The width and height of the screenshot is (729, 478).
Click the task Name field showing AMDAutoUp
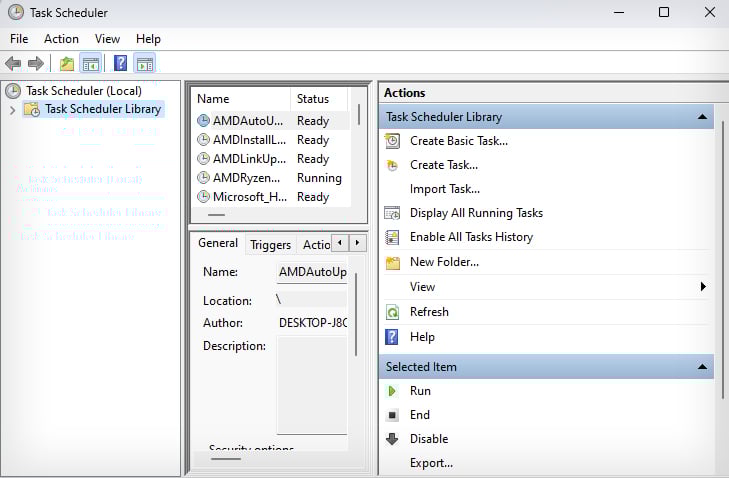[312, 272]
